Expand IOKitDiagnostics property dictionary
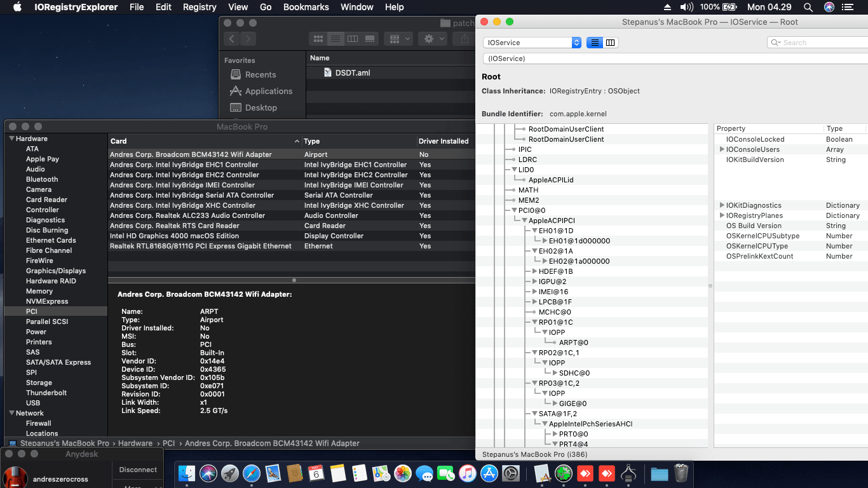 point(722,205)
